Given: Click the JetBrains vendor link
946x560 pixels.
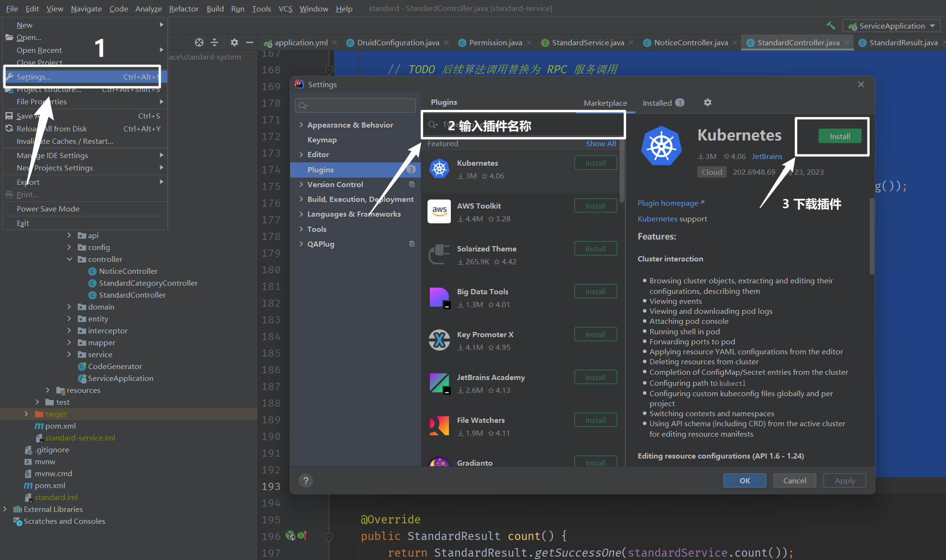Looking at the screenshot, I should tap(767, 156).
